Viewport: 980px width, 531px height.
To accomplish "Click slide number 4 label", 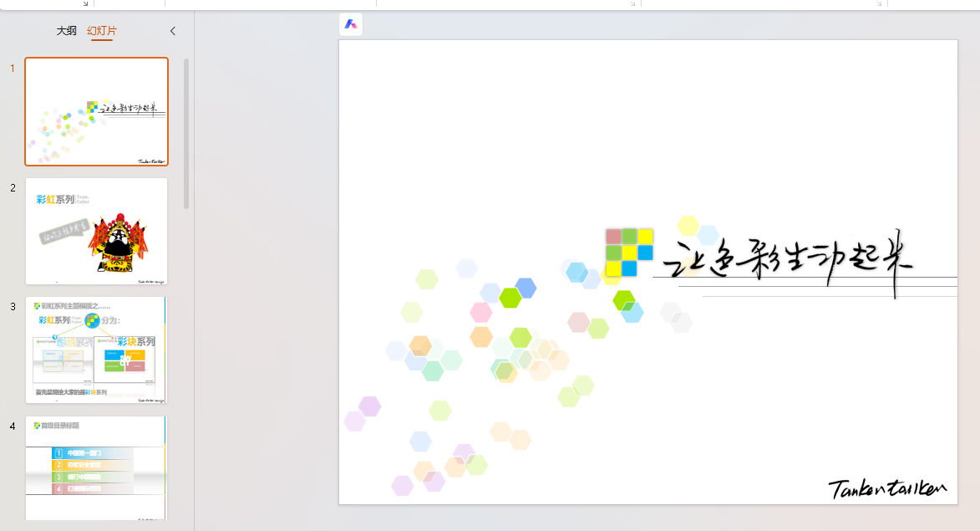I will pyautogui.click(x=13, y=426).
